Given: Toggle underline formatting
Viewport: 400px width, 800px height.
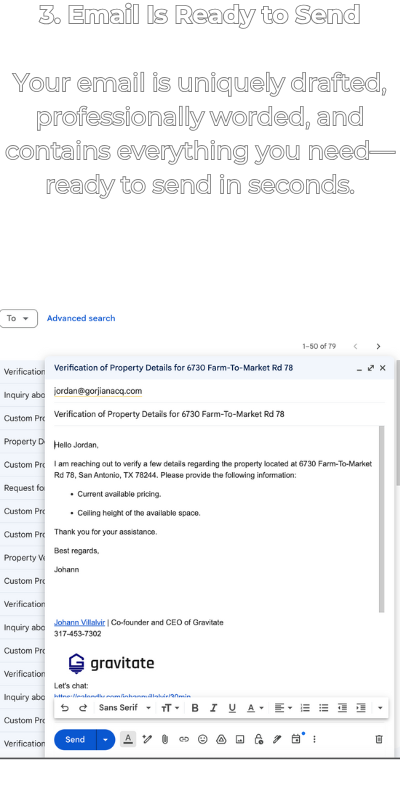Looking at the screenshot, I should tap(232, 708).
